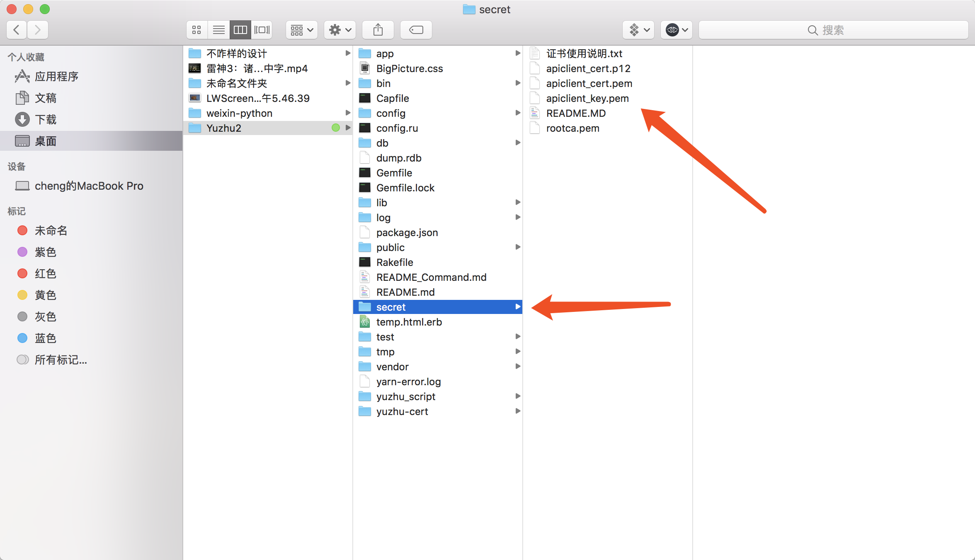The image size is (975, 560).
Task: Go back with the left arrow button
Action: tap(17, 30)
